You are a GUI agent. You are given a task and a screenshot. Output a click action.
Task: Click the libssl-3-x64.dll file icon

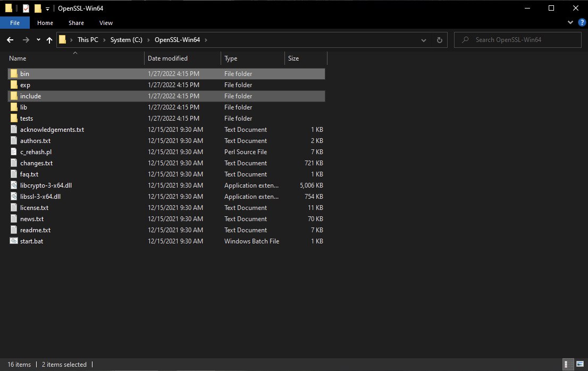(14, 196)
